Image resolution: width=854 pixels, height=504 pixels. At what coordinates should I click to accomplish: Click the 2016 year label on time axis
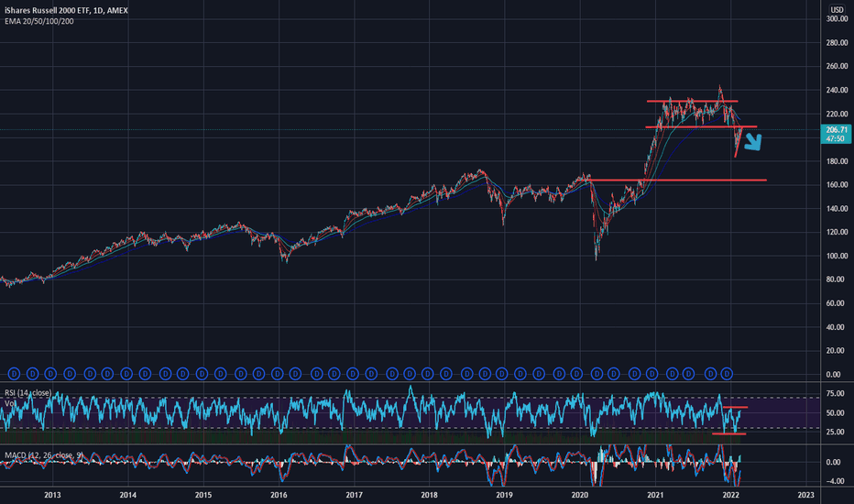click(279, 495)
